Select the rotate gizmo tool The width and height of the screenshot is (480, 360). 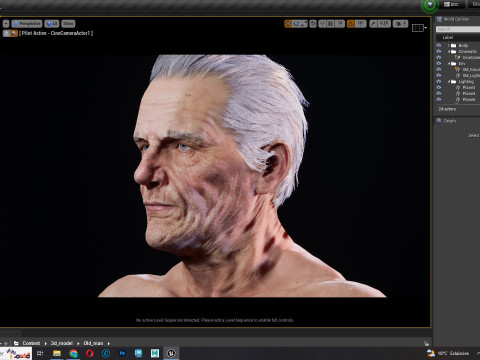pyautogui.click(x=296, y=24)
